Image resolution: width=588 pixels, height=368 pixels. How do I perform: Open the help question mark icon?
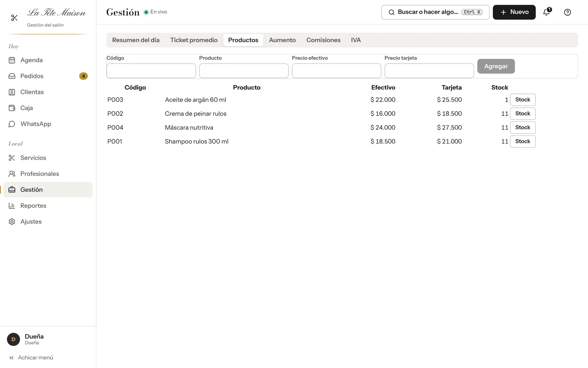[567, 12]
